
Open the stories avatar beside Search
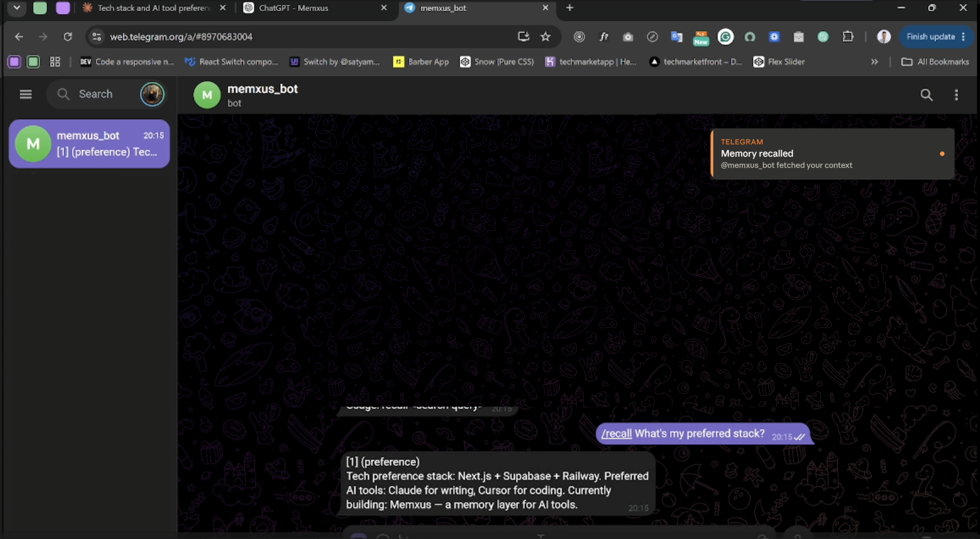click(152, 94)
